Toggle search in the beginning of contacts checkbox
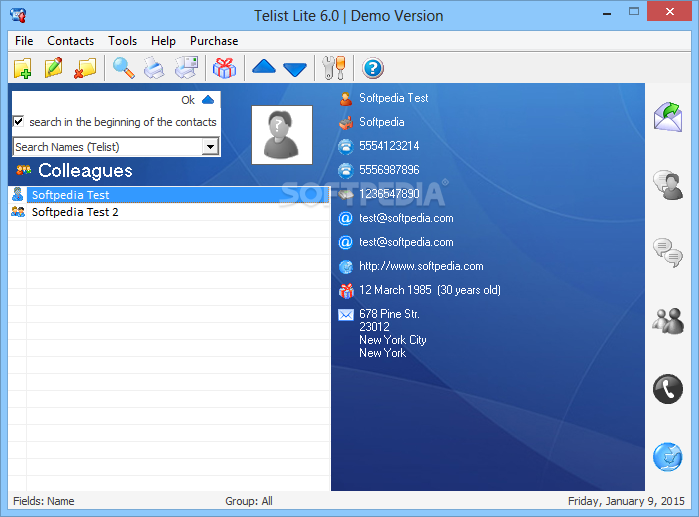The image size is (699, 517). pyautogui.click(x=18, y=121)
